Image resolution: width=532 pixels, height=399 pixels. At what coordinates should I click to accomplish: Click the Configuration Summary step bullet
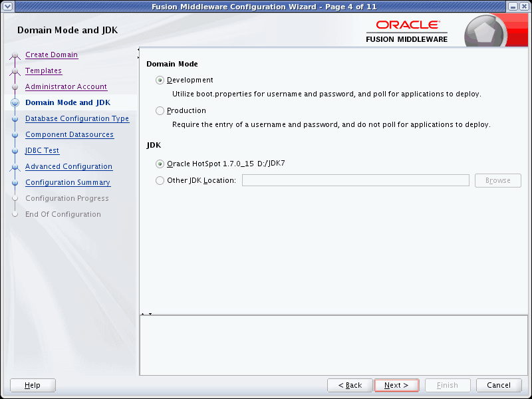(15, 182)
